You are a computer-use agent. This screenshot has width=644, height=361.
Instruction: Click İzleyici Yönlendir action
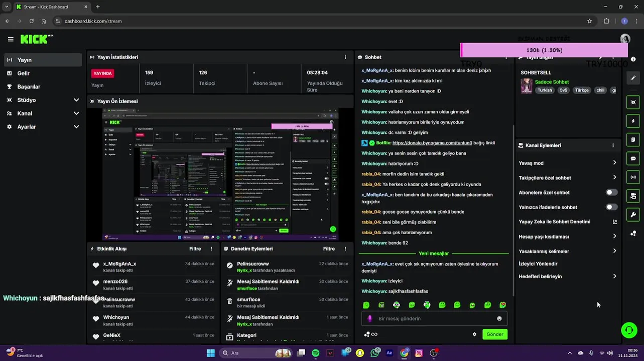pos(538,264)
